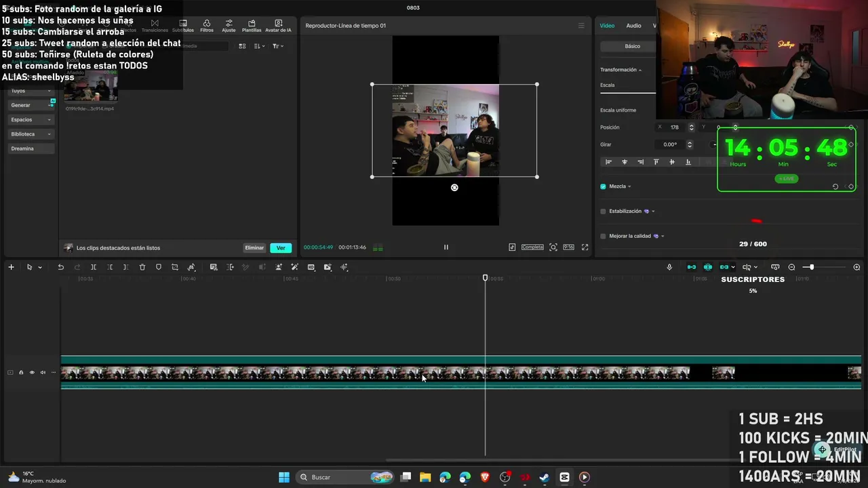Open the Dreamina sidebar item
The width and height of the screenshot is (868, 488).
click(31, 148)
